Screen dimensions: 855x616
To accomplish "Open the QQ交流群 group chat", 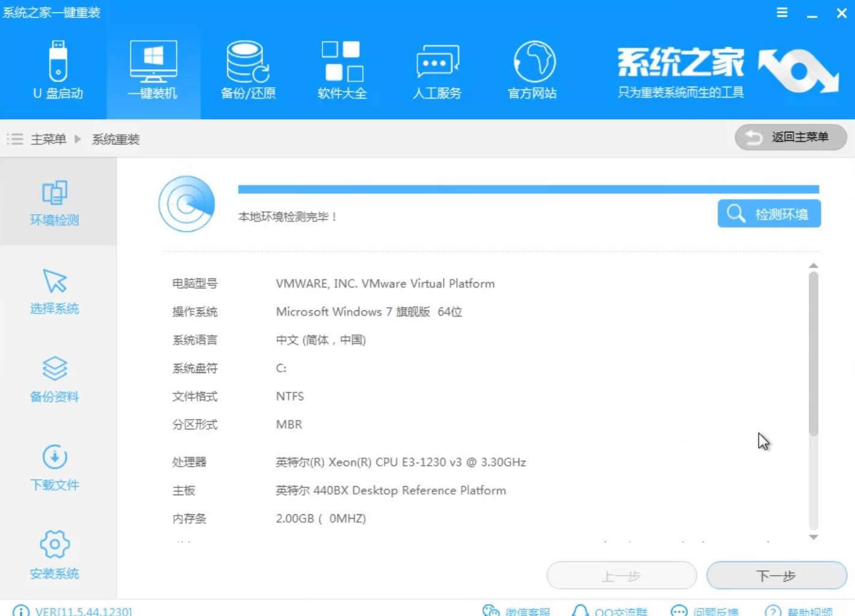I will (612, 611).
